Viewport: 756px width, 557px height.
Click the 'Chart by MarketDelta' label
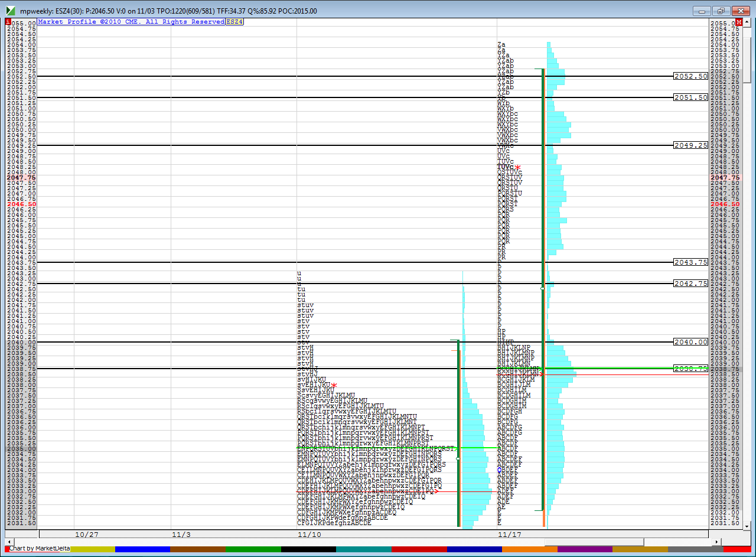coord(40,549)
